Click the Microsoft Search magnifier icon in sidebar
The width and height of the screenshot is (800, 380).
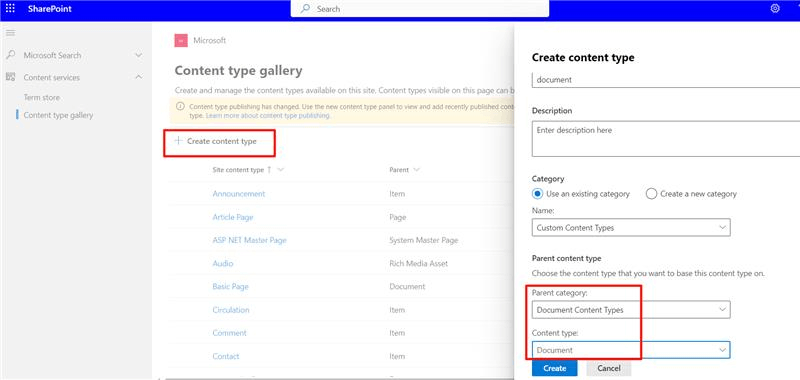pos(11,55)
